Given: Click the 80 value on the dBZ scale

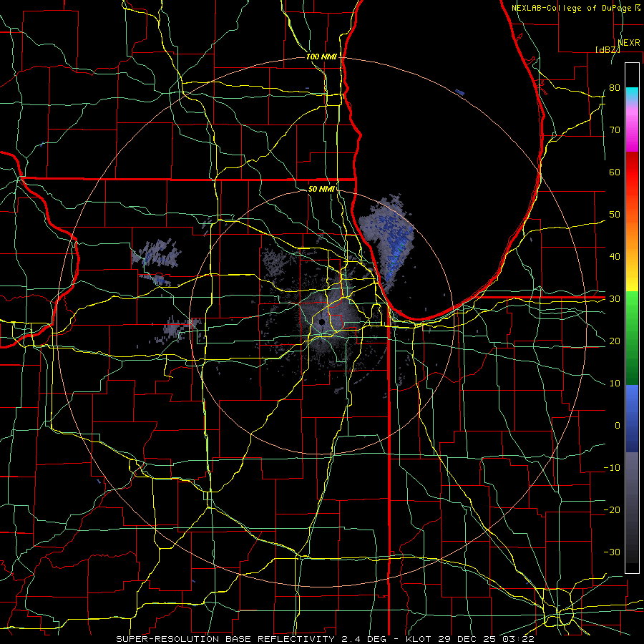Looking at the screenshot, I should tap(615, 88).
